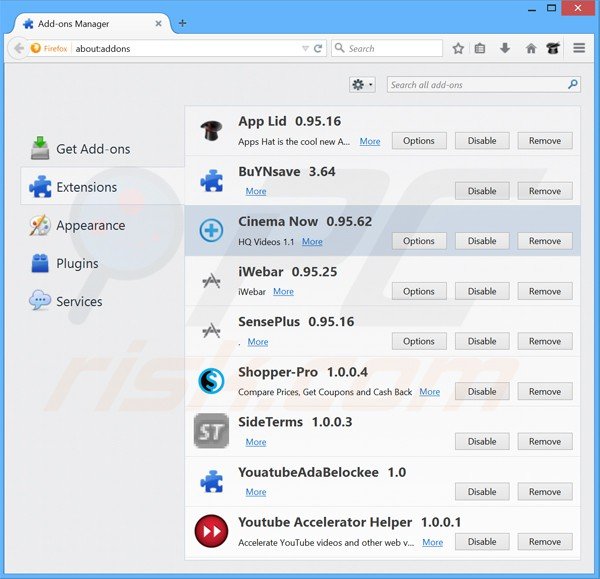Disable the App Lid extension

click(x=482, y=141)
